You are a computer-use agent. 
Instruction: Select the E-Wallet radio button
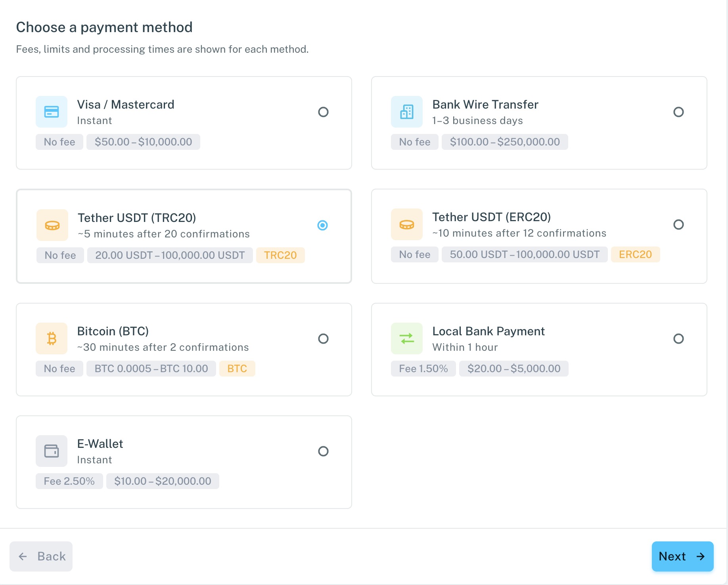(323, 451)
